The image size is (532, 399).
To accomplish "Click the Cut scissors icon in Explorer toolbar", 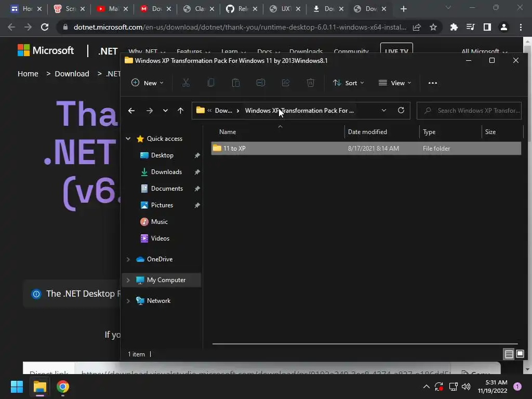I will coord(186,83).
